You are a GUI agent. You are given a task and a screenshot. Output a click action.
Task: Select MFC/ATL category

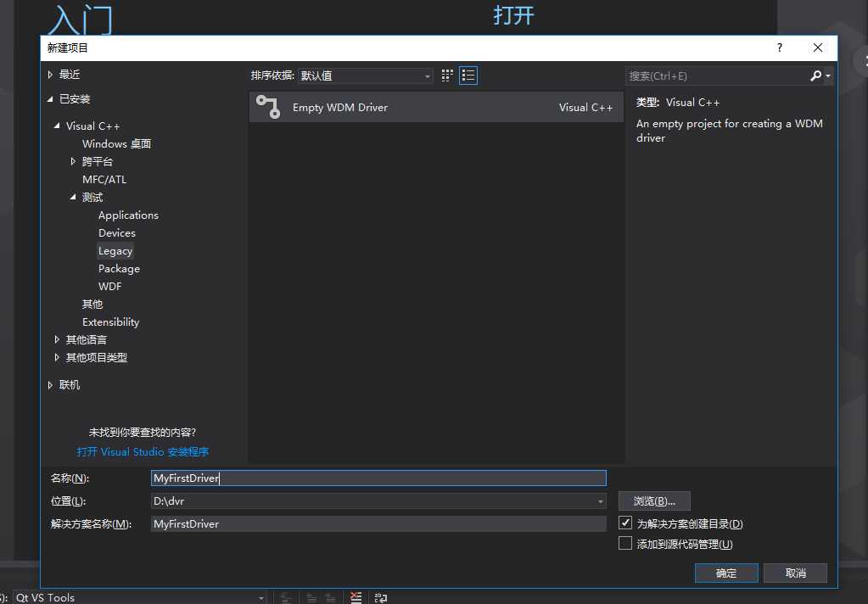[x=104, y=179]
